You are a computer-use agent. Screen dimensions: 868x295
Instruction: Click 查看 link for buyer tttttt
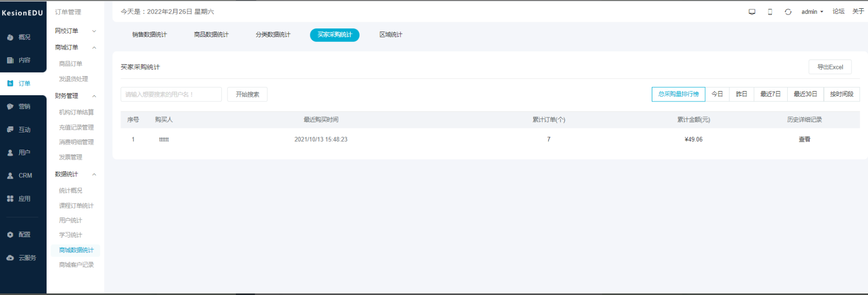pos(804,139)
